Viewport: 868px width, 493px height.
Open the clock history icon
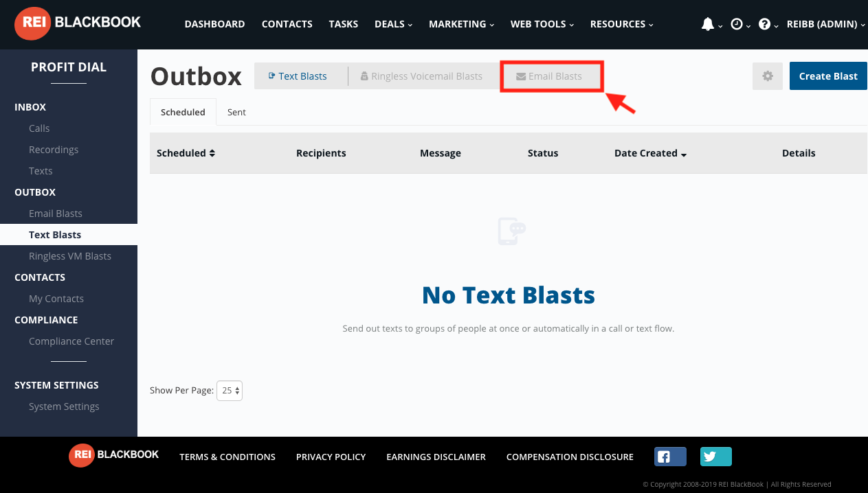pyautogui.click(x=737, y=24)
